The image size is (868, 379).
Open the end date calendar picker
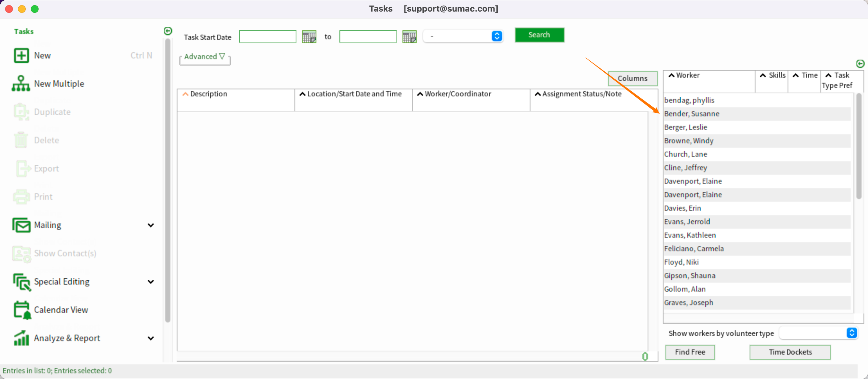pos(409,37)
